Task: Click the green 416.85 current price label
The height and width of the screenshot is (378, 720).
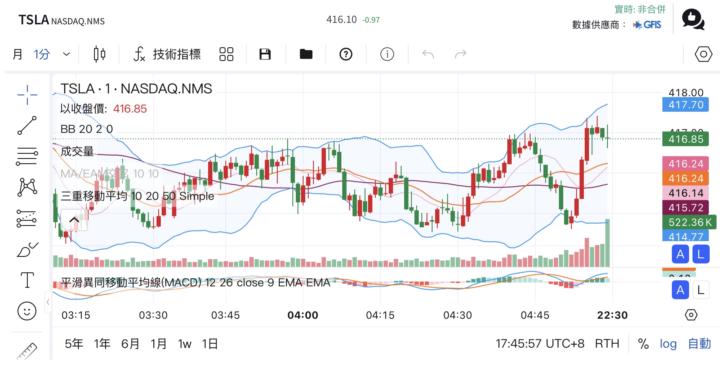Action: point(686,139)
